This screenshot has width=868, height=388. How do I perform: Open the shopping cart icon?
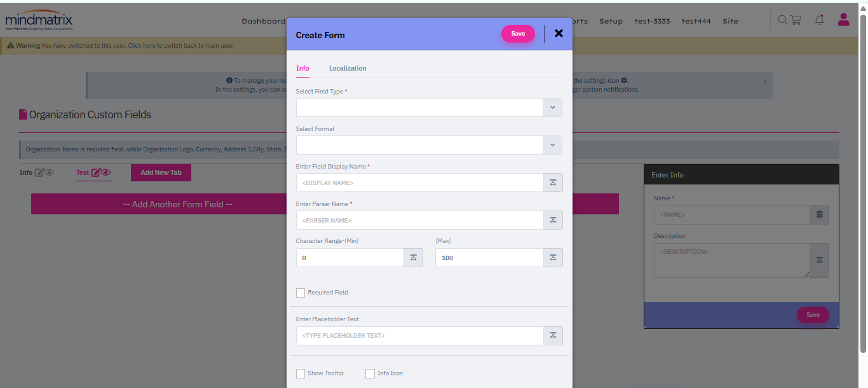point(796,20)
